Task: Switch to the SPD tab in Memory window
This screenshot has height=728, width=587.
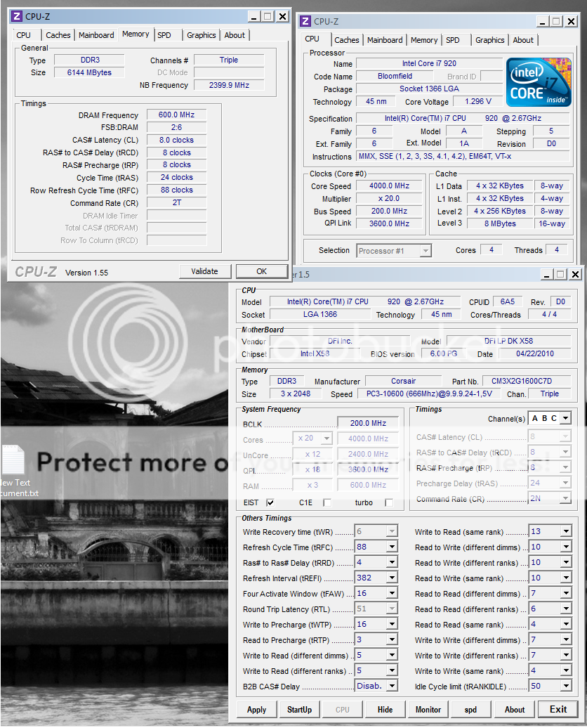Action: pyautogui.click(x=164, y=35)
